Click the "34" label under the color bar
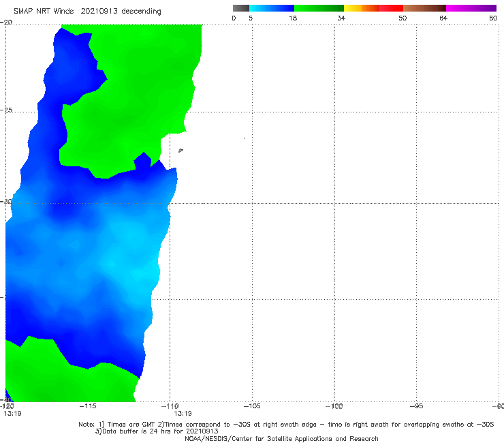This screenshot has width=504, height=443. [x=341, y=18]
